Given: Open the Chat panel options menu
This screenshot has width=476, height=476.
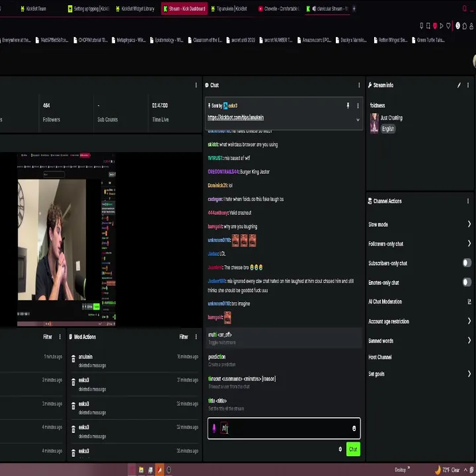Looking at the screenshot, I should (x=359, y=85).
